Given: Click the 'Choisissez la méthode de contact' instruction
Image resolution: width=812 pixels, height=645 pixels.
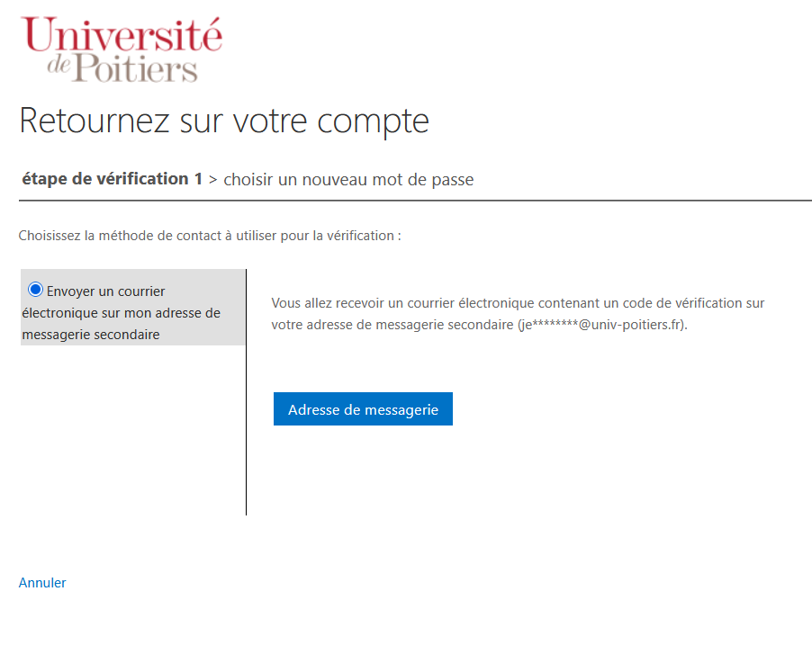Looking at the screenshot, I should tap(210, 236).
